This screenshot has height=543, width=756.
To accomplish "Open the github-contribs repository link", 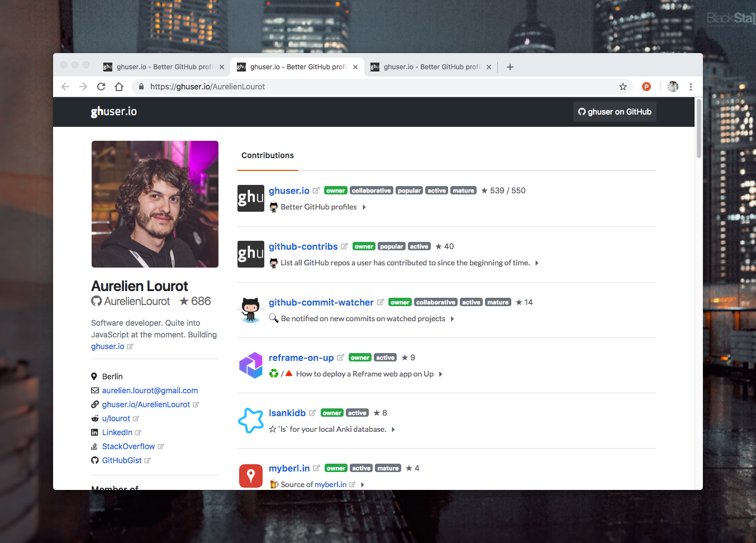I will coord(303,246).
